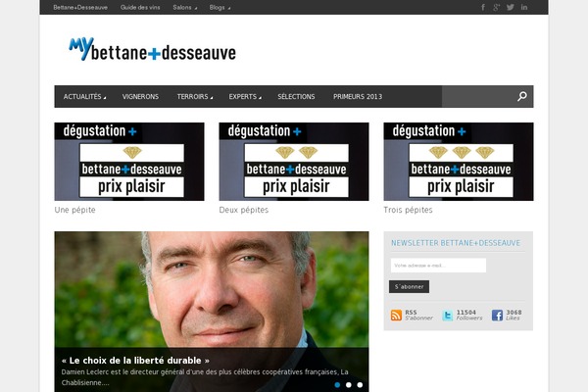Click the Damien Leclerc article excerpt text
Viewport: 588px width, 392px height.
(205, 377)
